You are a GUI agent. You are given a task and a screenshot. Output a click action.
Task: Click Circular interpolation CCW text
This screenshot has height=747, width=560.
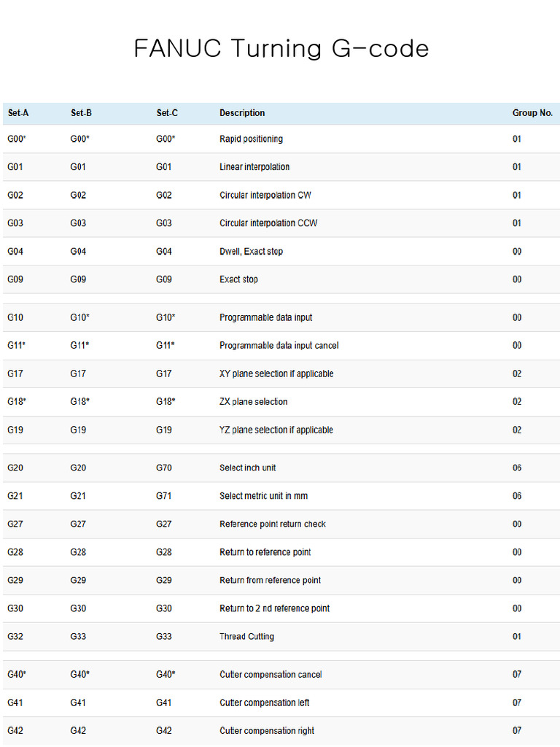point(268,223)
